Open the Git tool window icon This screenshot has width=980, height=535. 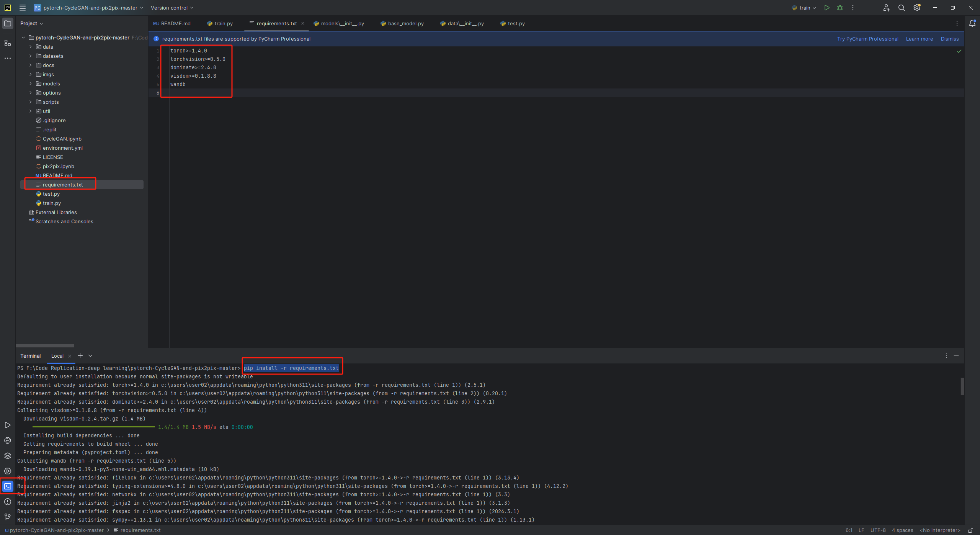click(x=8, y=517)
